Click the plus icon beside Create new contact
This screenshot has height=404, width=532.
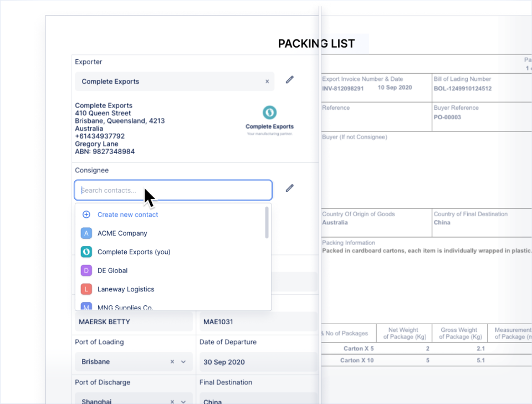[86, 214]
